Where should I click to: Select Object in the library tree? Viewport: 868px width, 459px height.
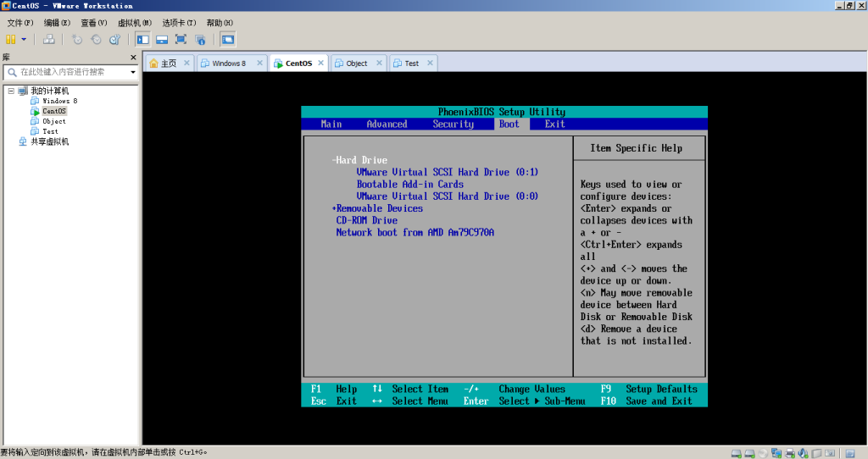pos(54,121)
